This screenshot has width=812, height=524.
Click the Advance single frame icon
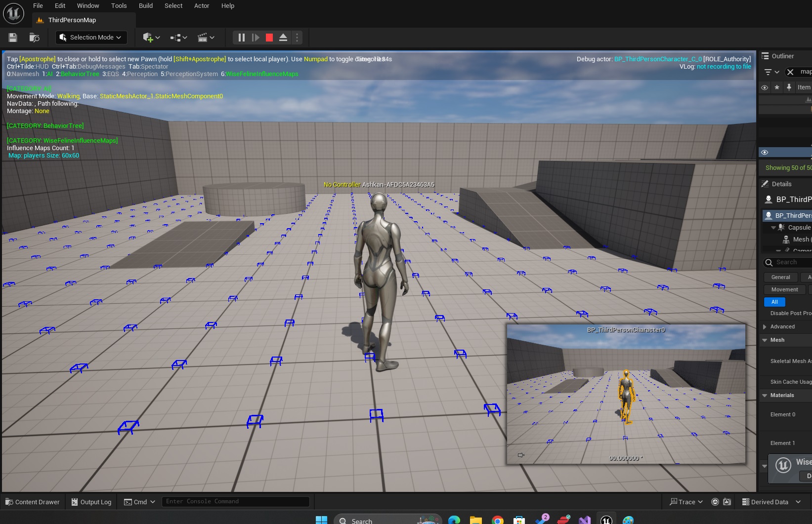point(256,38)
